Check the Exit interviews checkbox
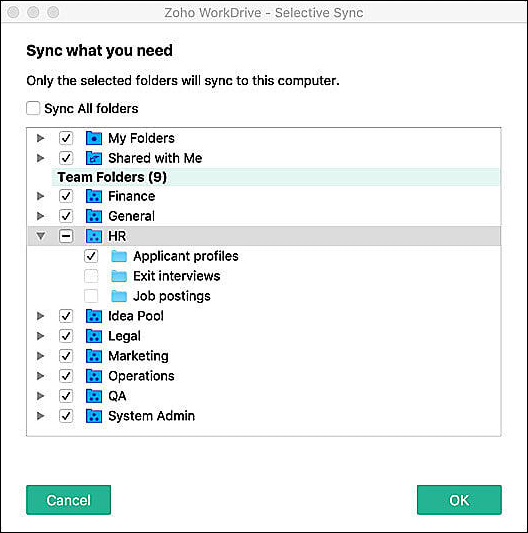Viewport: 528px width, 533px height. point(91,276)
